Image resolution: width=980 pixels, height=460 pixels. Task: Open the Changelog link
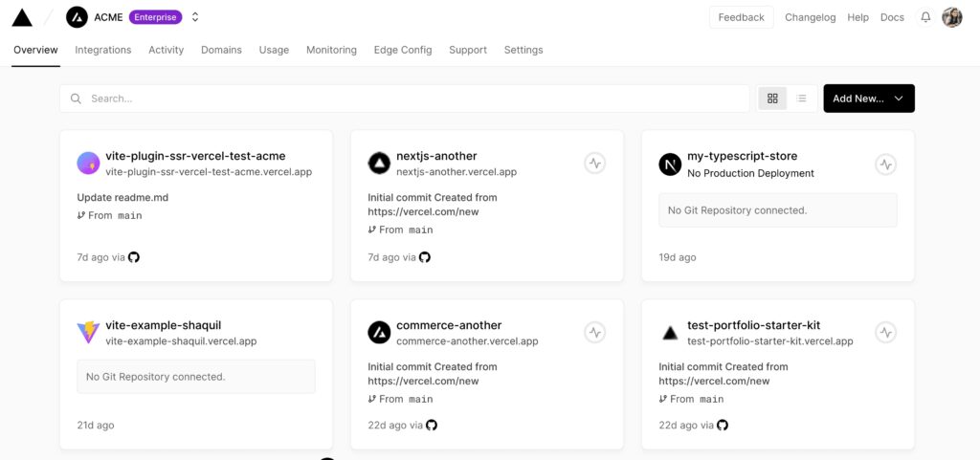click(x=810, y=17)
